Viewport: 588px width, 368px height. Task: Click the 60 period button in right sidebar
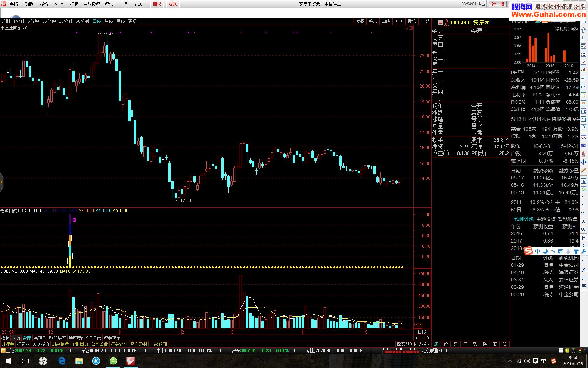click(583, 229)
